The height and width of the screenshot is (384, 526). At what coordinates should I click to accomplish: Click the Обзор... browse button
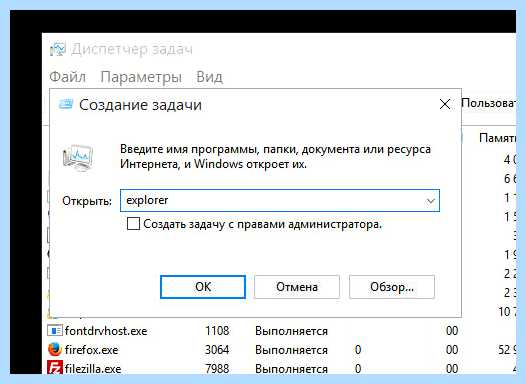(x=392, y=287)
